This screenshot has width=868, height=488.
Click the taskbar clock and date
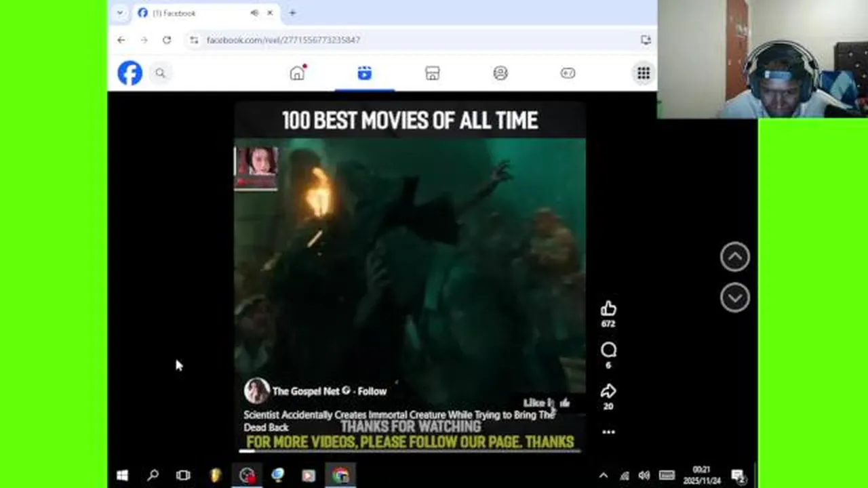point(703,475)
